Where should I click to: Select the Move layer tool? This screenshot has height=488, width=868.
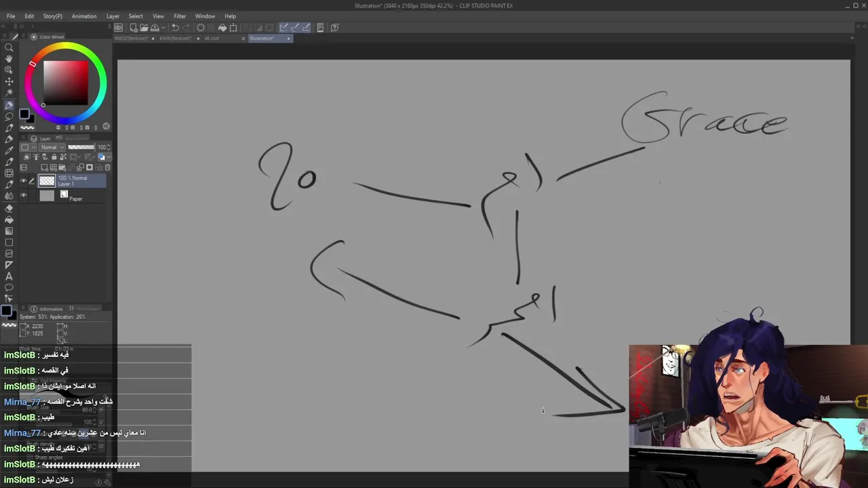[9, 81]
